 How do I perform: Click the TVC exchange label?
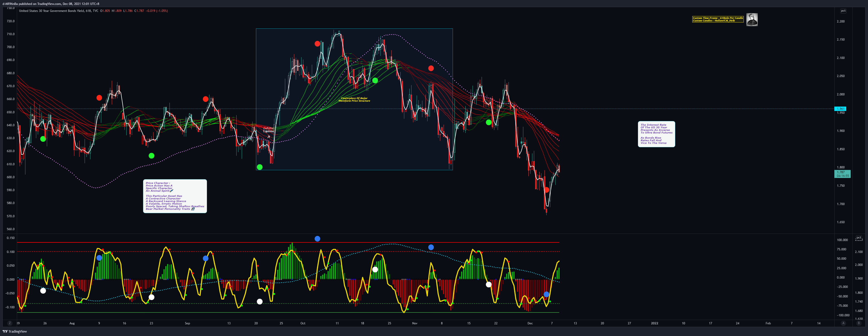pyautogui.click(x=95, y=11)
